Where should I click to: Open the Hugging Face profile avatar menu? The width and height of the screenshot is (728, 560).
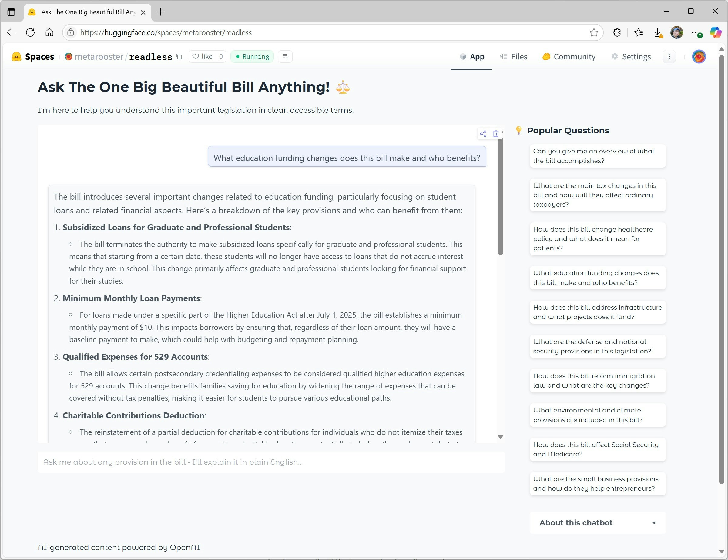click(699, 57)
